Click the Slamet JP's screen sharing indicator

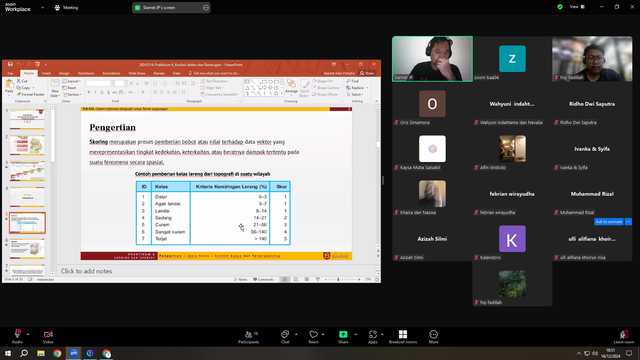pos(171,7)
